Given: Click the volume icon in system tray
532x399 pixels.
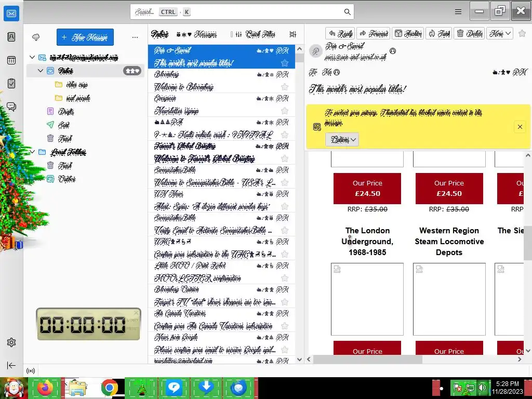Looking at the screenshot, I should click(x=482, y=388).
